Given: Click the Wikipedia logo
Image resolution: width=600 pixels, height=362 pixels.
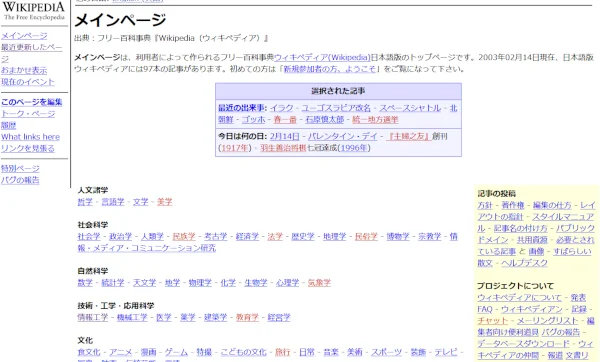Looking at the screenshot, I should pos(34,11).
